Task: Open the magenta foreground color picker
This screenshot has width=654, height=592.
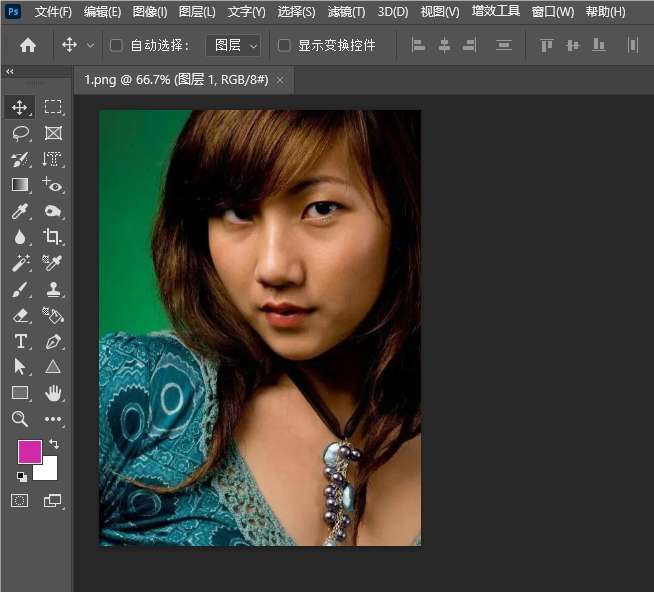Action: [x=29, y=451]
